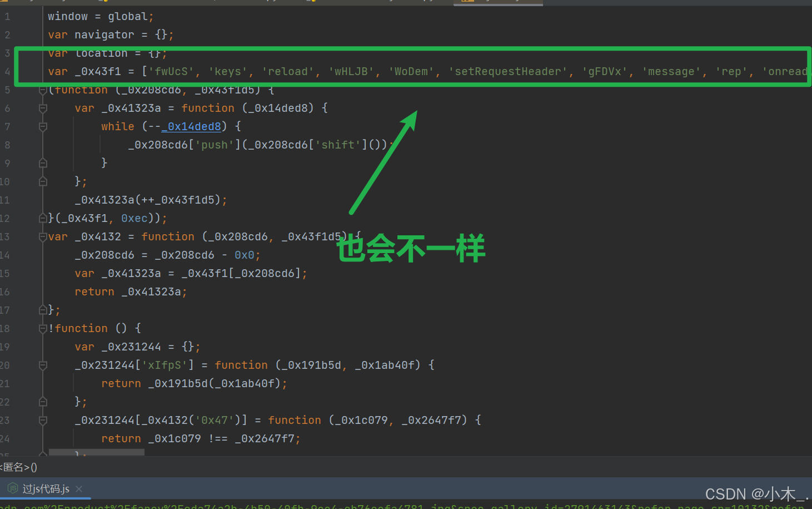This screenshot has height=509, width=812.
Task: Collapse the var _0x4132 function fold
Action: [43, 237]
